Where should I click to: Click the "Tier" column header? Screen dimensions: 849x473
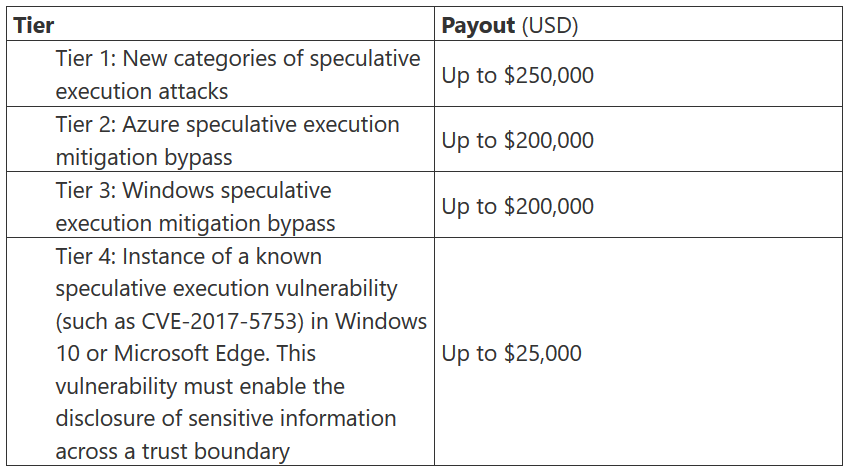pos(34,25)
